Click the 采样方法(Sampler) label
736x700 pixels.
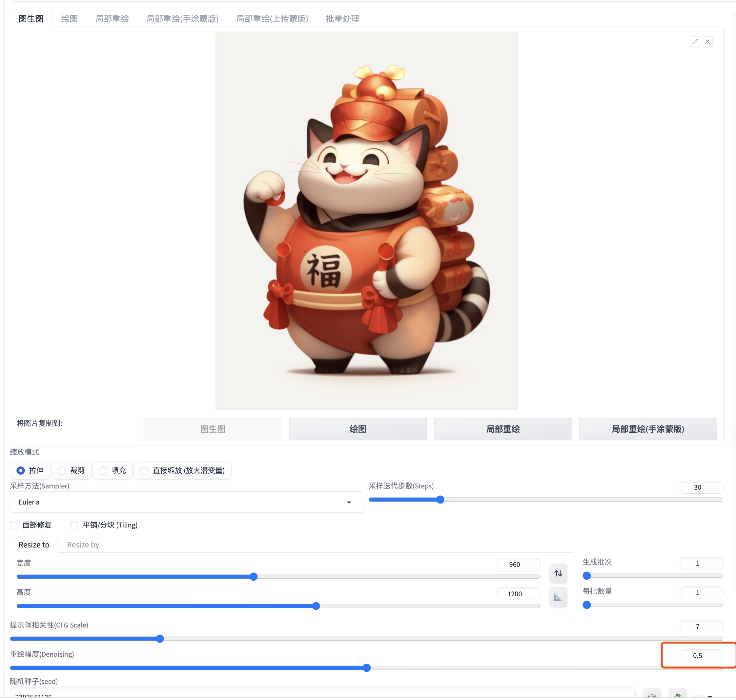coord(40,486)
